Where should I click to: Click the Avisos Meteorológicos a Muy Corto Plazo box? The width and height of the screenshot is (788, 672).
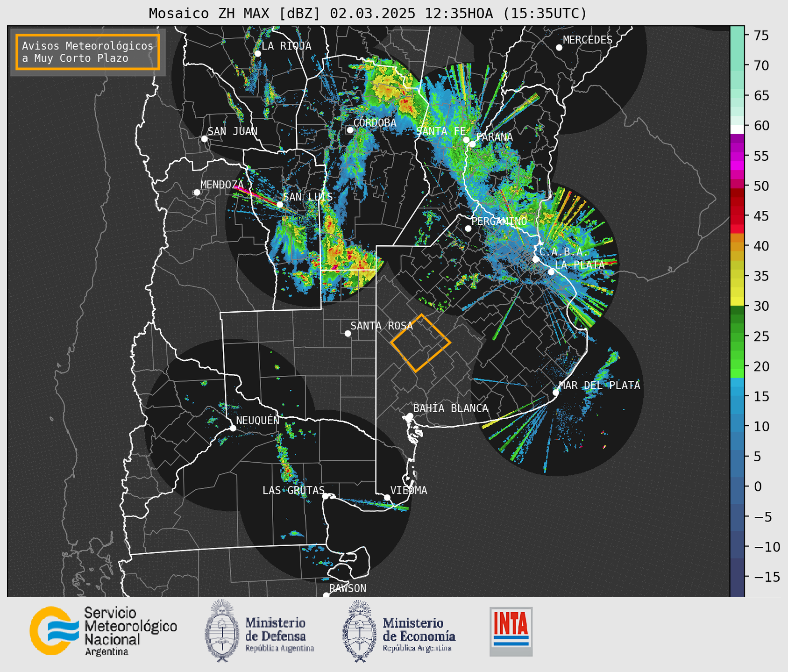point(88,52)
